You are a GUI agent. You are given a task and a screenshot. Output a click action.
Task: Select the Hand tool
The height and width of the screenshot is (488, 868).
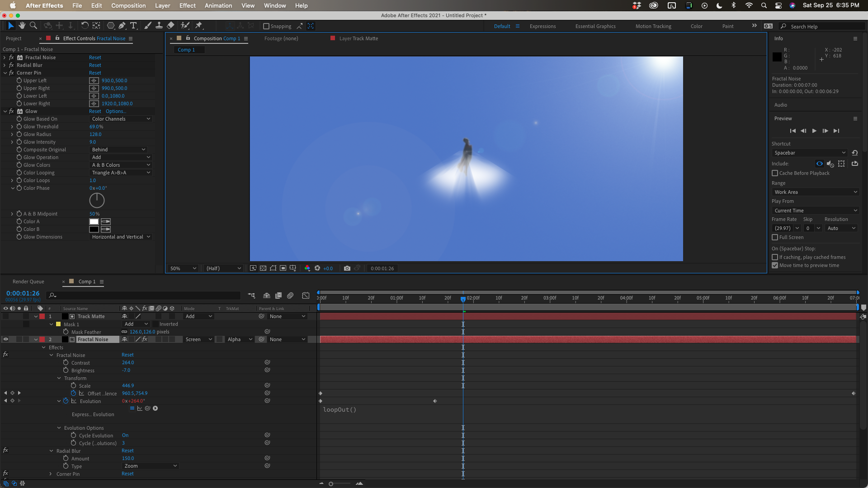click(x=22, y=26)
